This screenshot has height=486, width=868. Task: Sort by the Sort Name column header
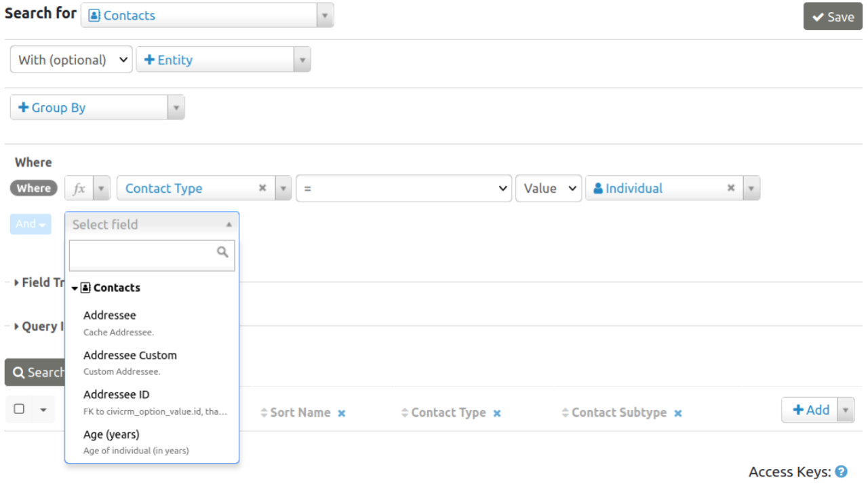[300, 413]
